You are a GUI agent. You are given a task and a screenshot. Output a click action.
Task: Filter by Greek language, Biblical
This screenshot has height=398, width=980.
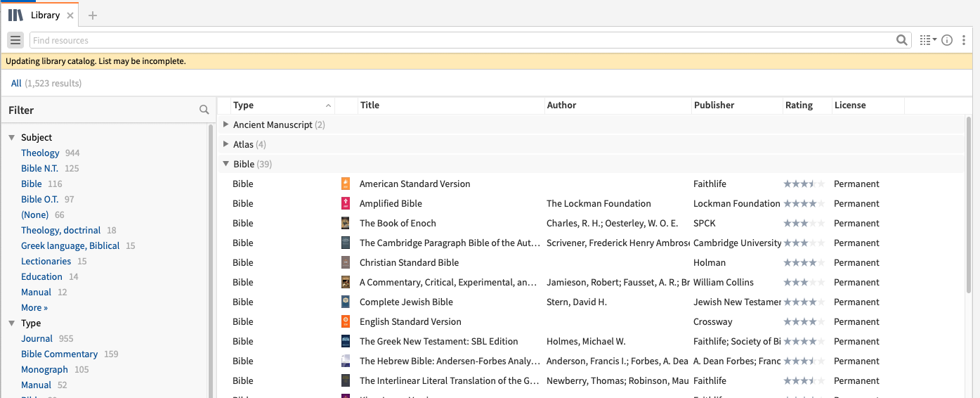coord(70,245)
